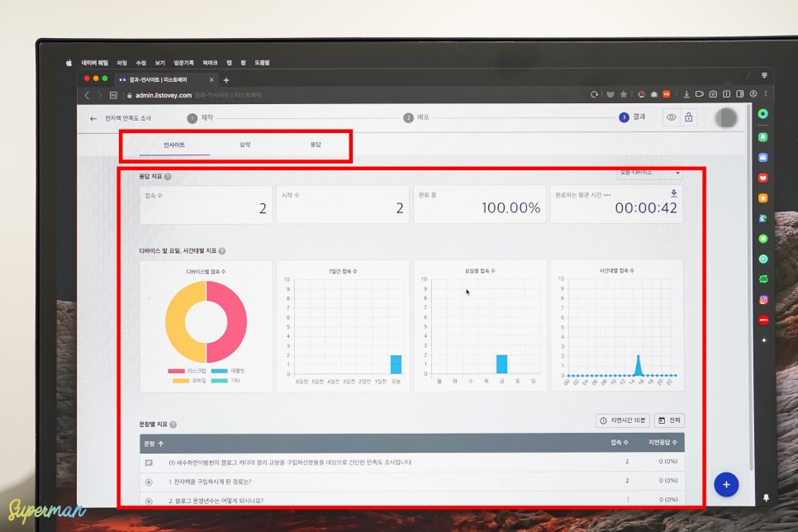Open the Apple menu
This screenshot has width=798, height=532.
pyautogui.click(x=69, y=63)
